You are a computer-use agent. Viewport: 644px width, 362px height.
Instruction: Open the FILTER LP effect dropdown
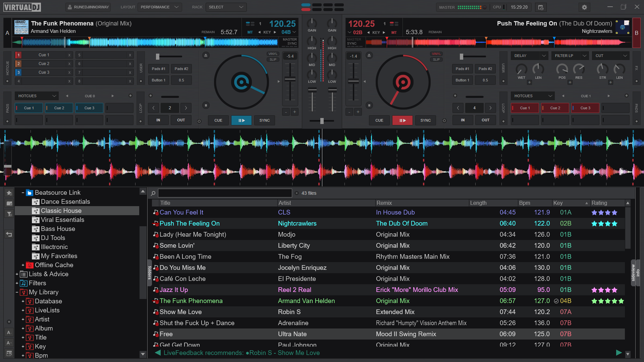[x=570, y=56]
